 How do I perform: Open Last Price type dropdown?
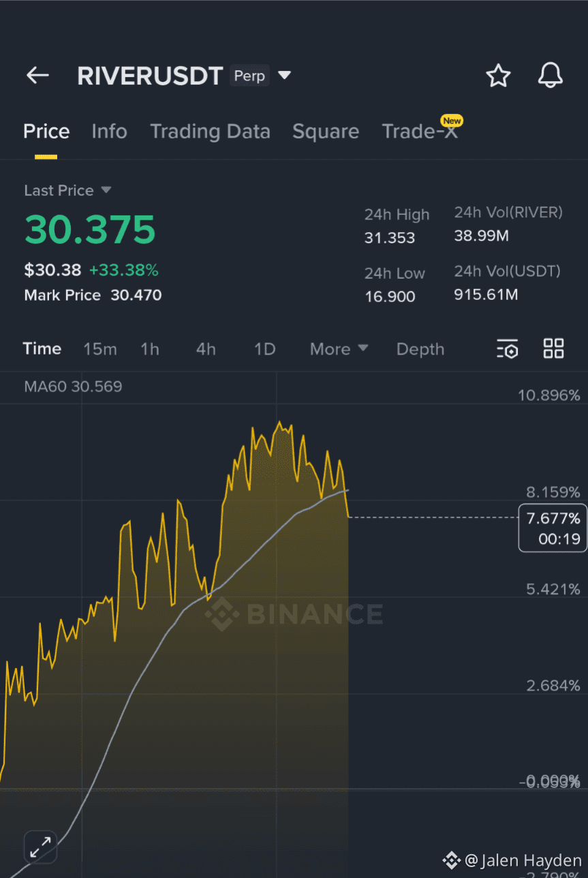pos(106,190)
